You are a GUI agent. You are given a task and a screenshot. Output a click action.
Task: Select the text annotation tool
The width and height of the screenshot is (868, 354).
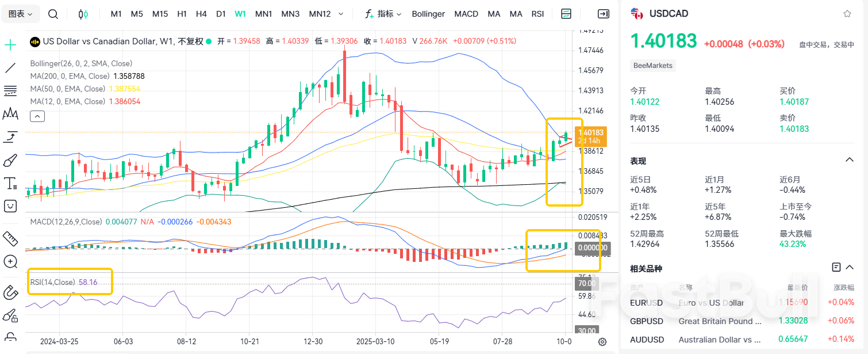(x=10, y=184)
